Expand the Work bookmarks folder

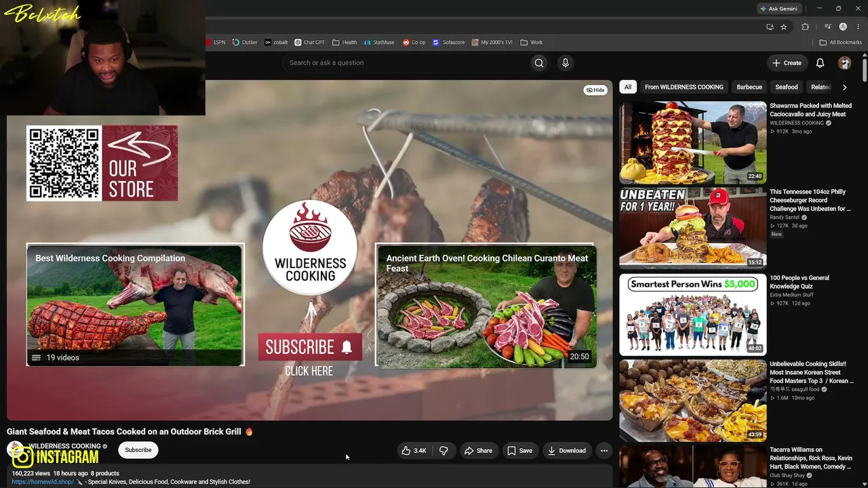[532, 42]
